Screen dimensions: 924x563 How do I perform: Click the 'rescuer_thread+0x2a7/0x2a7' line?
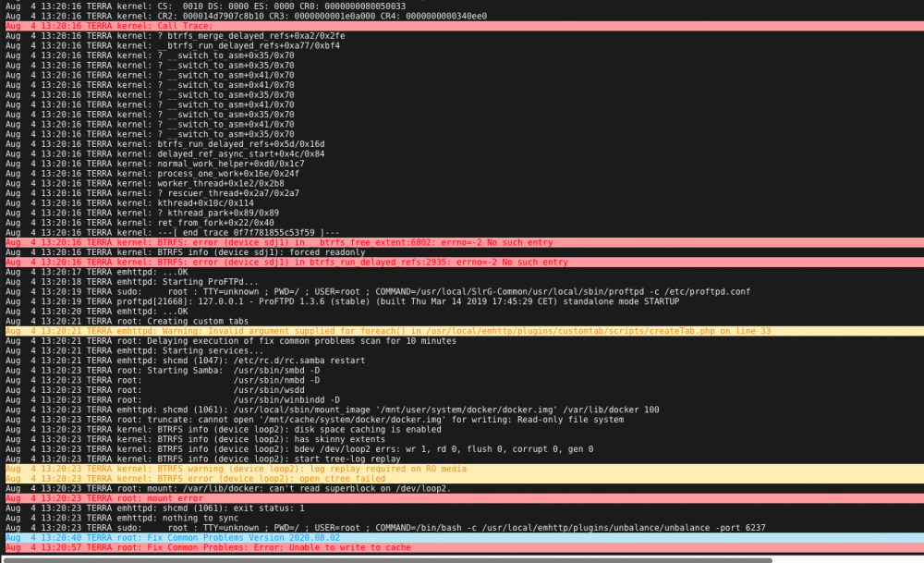point(152,193)
